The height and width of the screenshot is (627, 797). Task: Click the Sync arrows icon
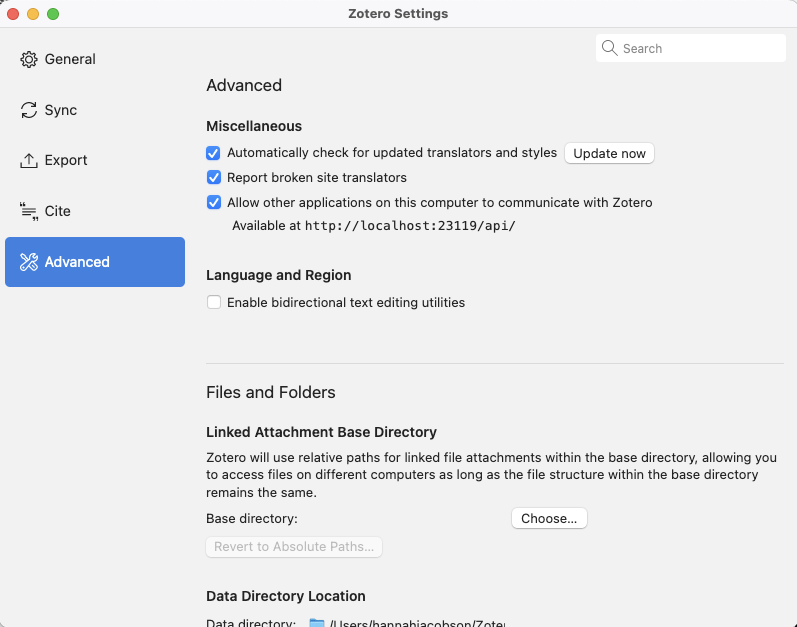point(28,110)
